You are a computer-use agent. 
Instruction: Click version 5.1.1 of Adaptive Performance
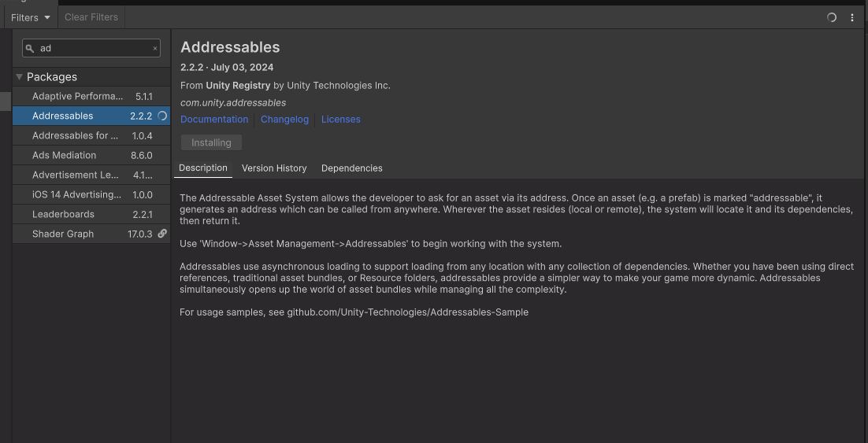pos(143,96)
